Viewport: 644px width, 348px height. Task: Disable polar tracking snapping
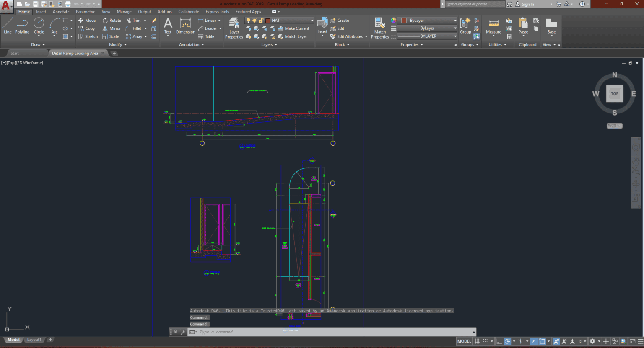pos(507,341)
